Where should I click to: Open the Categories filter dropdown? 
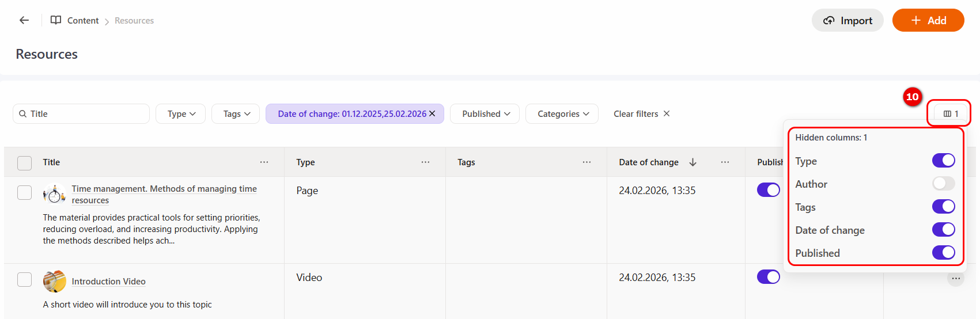[x=562, y=114]
